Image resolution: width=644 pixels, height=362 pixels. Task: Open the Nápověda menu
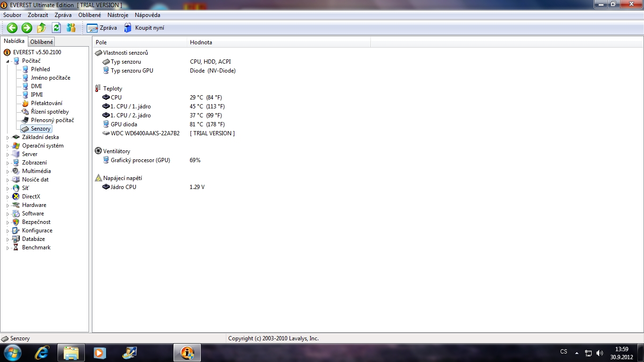coord(148,15)
